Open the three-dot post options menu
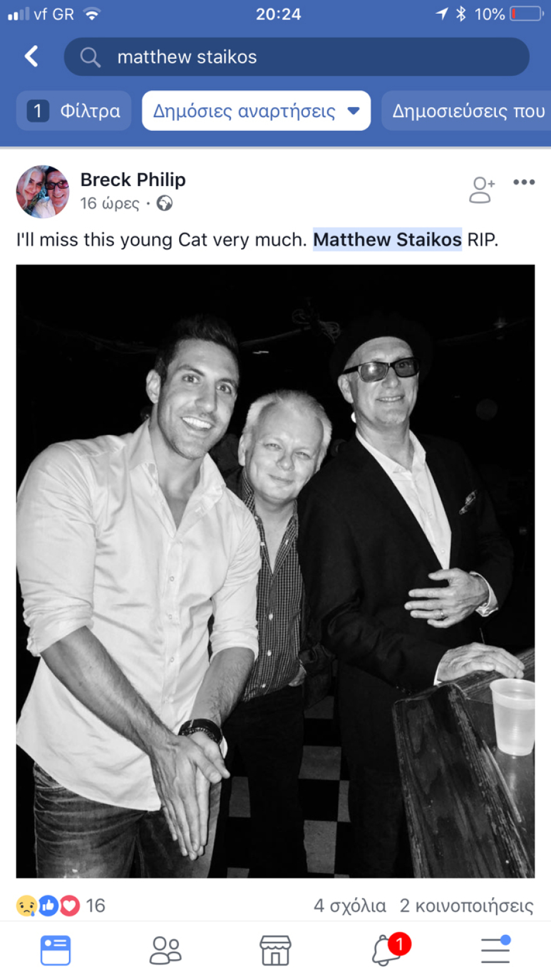The image size is (551, 980). point(524,182)
